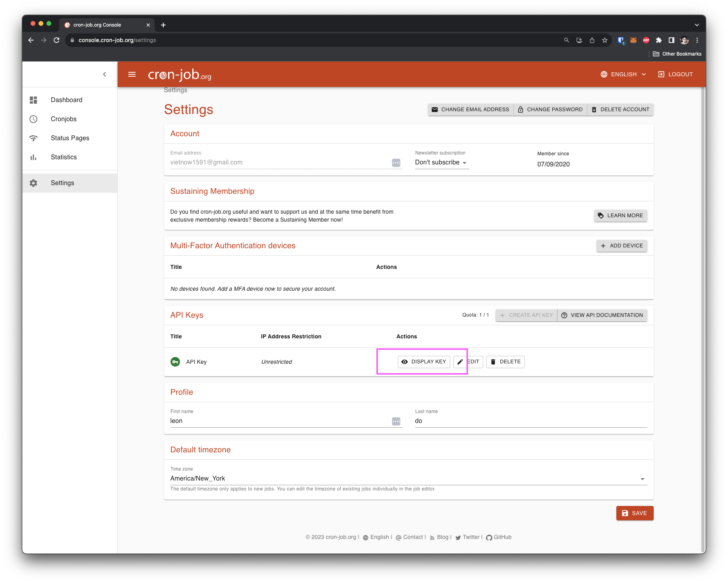Expand the ENGLISH language menu

tap(623, 74)
